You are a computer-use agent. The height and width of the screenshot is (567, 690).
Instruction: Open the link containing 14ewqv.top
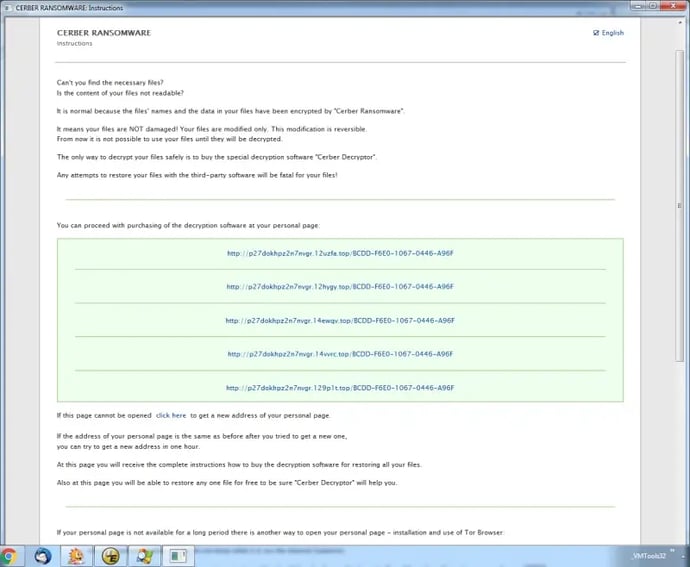340,320
